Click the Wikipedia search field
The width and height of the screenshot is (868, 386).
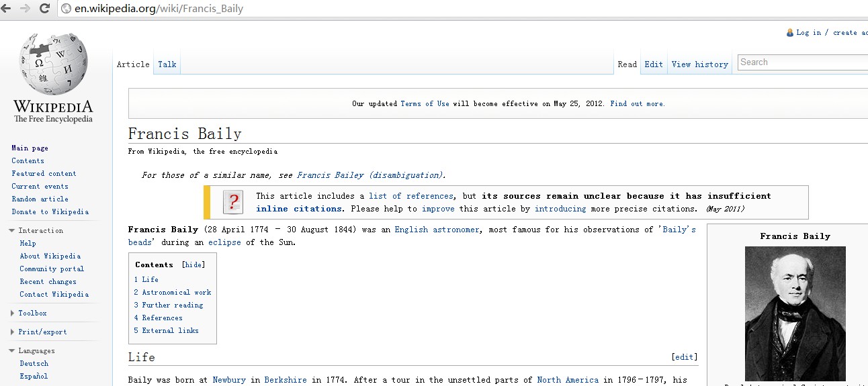[x=803, y=62]
